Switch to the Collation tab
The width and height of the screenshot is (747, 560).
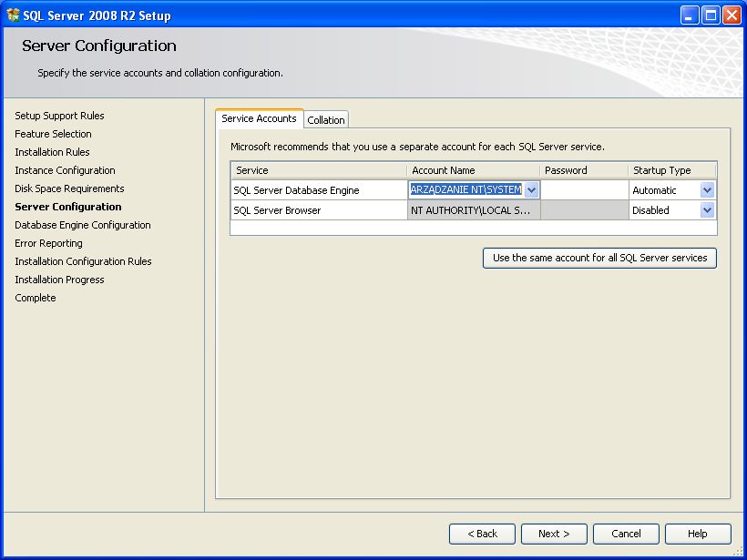pos(326,120)
